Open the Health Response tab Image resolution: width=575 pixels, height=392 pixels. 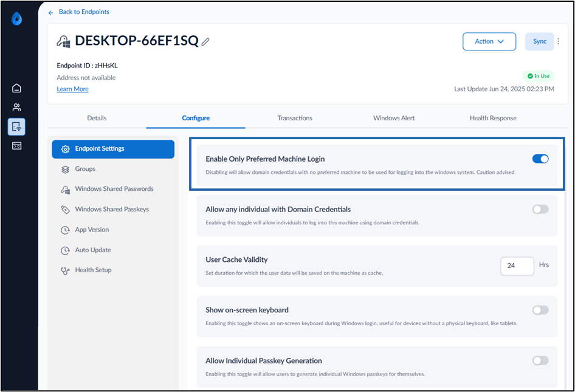493,118
